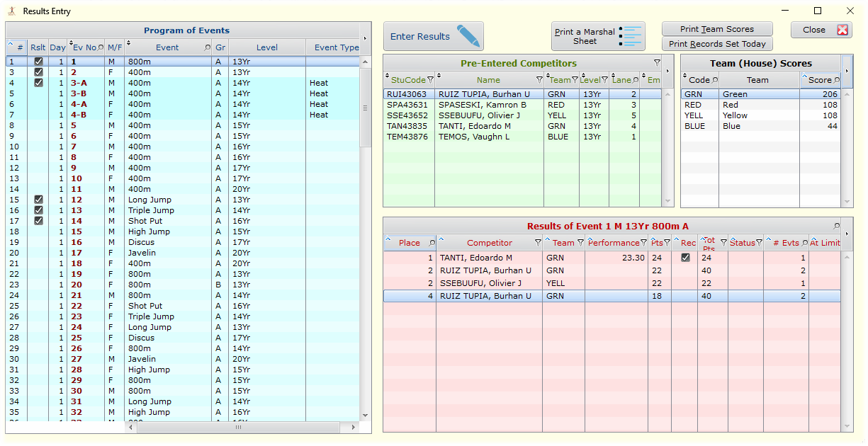This screenshot has height=446, width=868.
Task: Check the Rslt box for the Long Jump event
Action: click(38, 200)
